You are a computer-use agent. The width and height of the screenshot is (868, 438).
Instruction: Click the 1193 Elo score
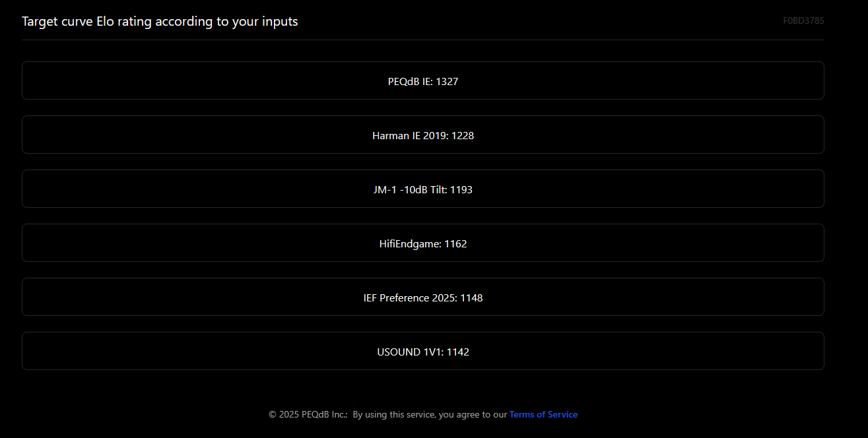coord(461,190)
